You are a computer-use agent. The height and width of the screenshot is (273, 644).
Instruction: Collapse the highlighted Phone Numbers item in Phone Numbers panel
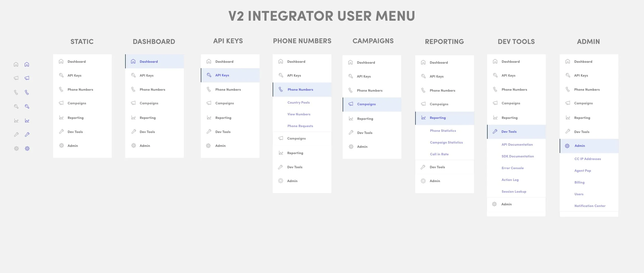(x=302, y=89)
